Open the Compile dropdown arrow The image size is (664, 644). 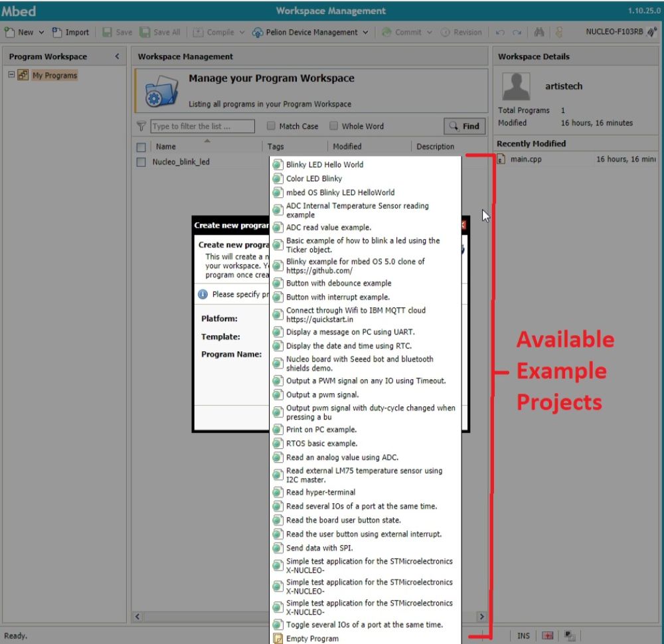click(x=242, y=32)
